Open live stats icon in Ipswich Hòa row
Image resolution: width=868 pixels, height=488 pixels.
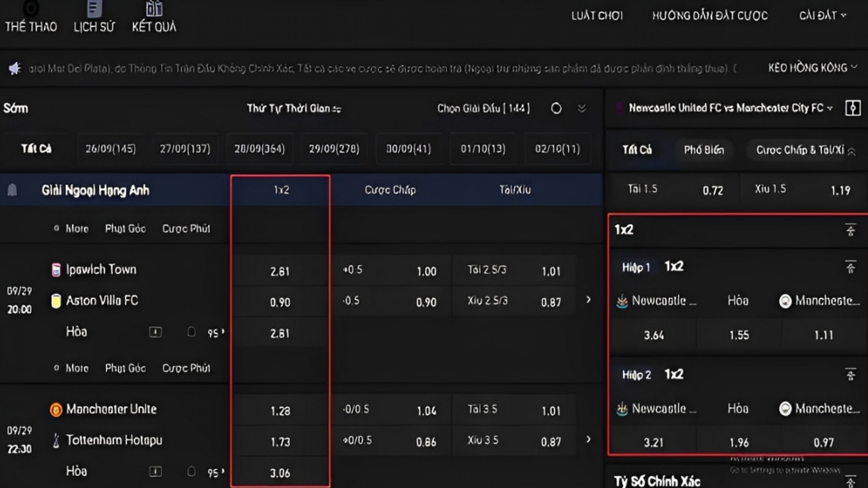pyautogui.click(x=155, y=333)
